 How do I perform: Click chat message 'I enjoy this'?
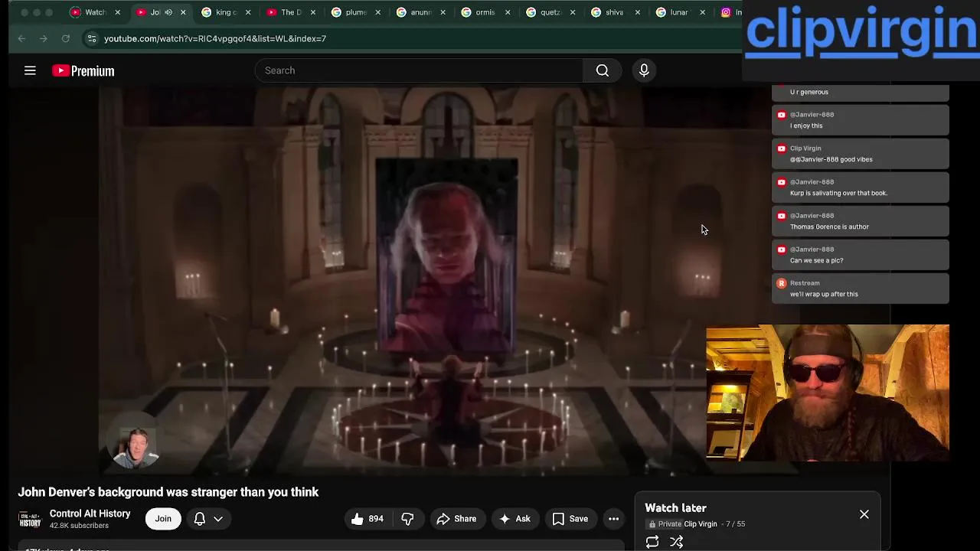(x=806, y=126)
